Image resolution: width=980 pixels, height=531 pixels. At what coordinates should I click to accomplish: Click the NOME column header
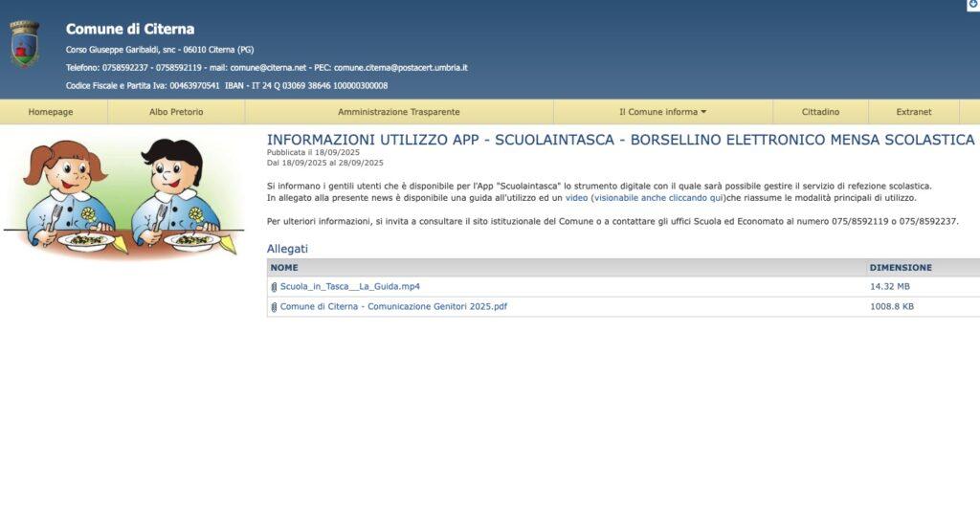pyautogui.click(x=284, y=267)
